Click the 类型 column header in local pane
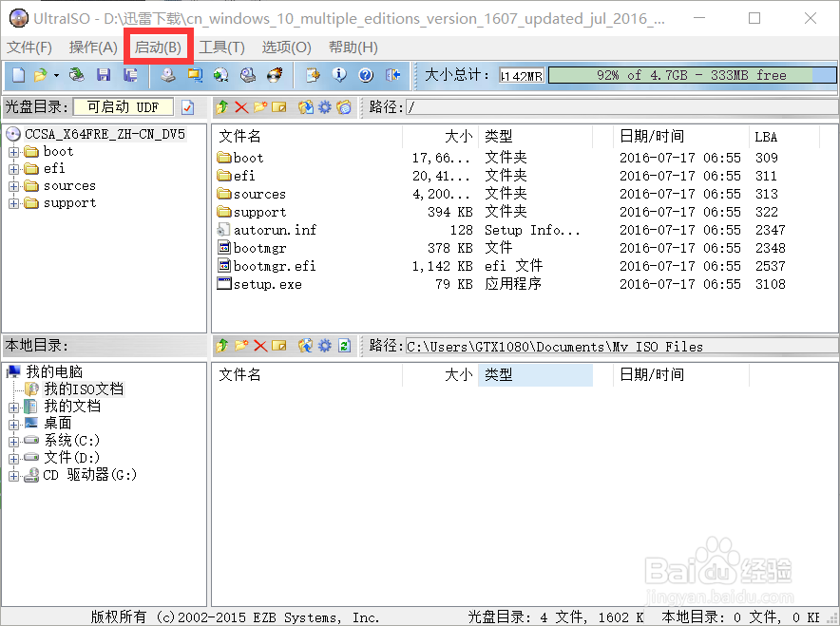 (535, 375)
